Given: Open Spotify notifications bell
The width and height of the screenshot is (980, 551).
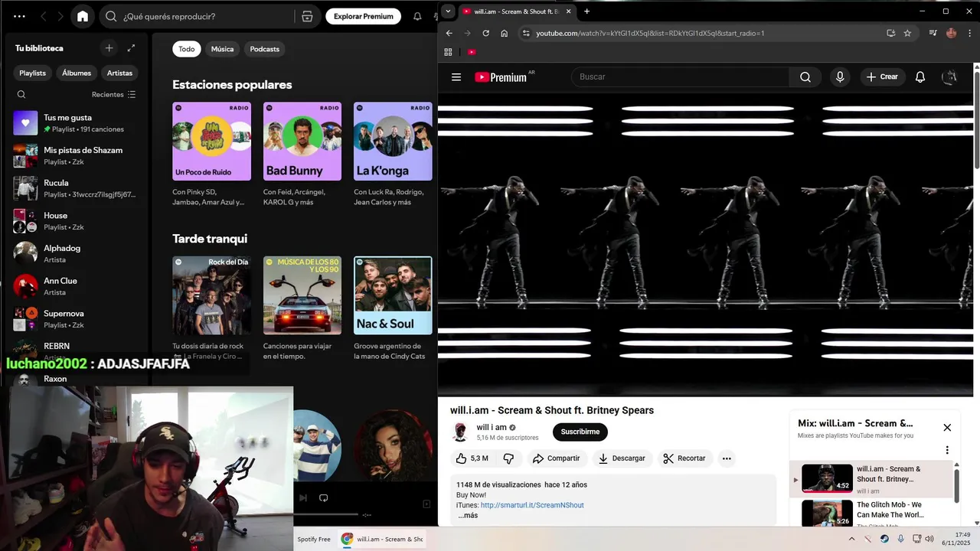Looking at the screenshot, I should pyautogui.click(x=417, y=16).
